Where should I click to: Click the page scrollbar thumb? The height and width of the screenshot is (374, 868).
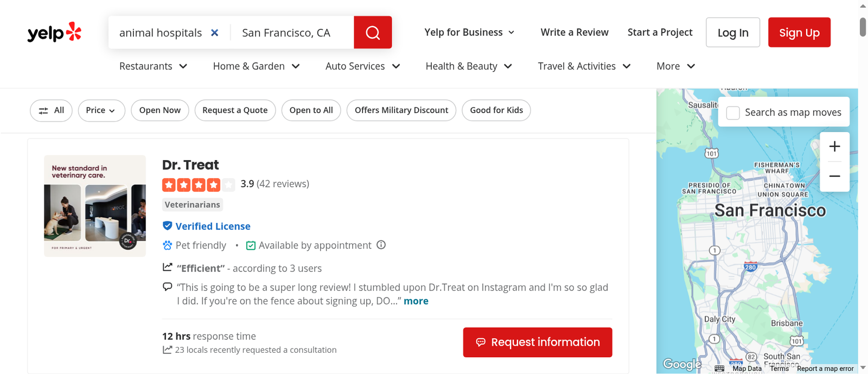pos(863,27)
